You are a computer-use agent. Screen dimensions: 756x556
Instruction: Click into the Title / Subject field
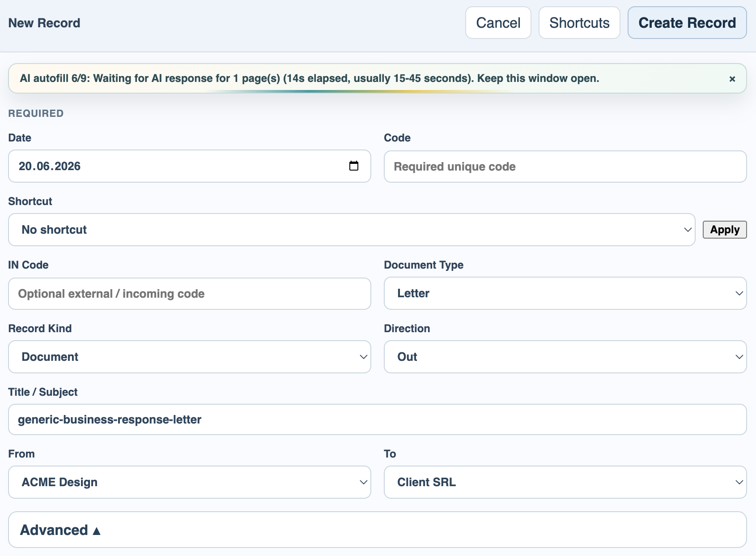point(378,419)
